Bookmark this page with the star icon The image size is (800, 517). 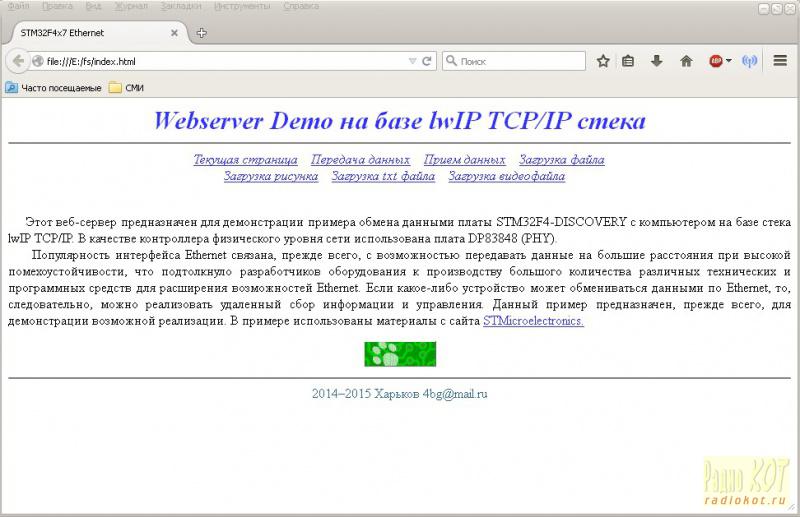click(603, 61)
